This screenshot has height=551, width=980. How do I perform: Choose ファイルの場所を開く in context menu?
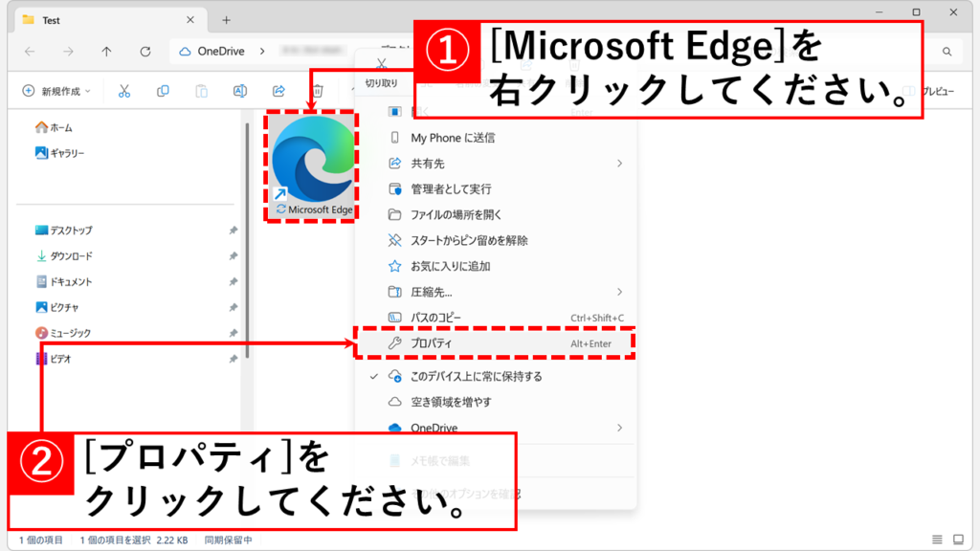[497, 214]
